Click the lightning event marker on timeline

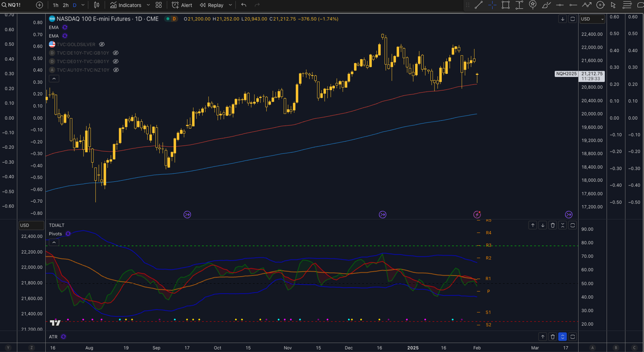pos(477,215)
